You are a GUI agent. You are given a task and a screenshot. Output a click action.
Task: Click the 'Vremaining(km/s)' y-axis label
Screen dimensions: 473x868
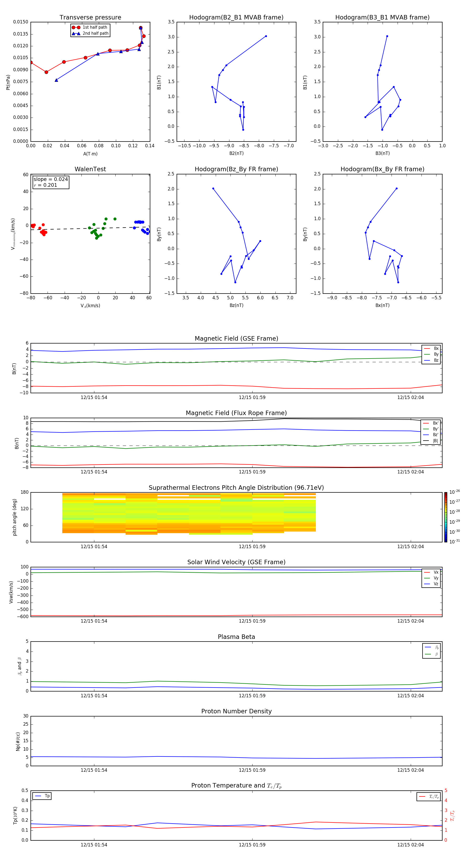pyautogui.click(x=13, y=234)
